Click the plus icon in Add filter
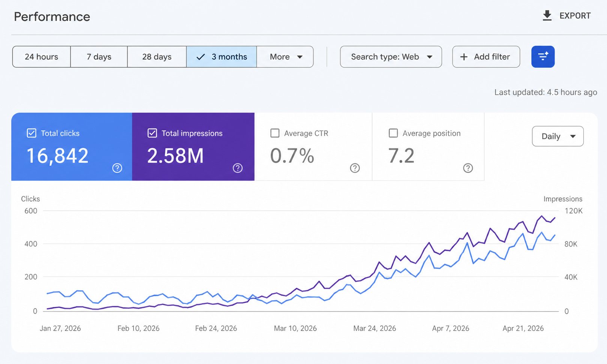 (x=464, y=57)
